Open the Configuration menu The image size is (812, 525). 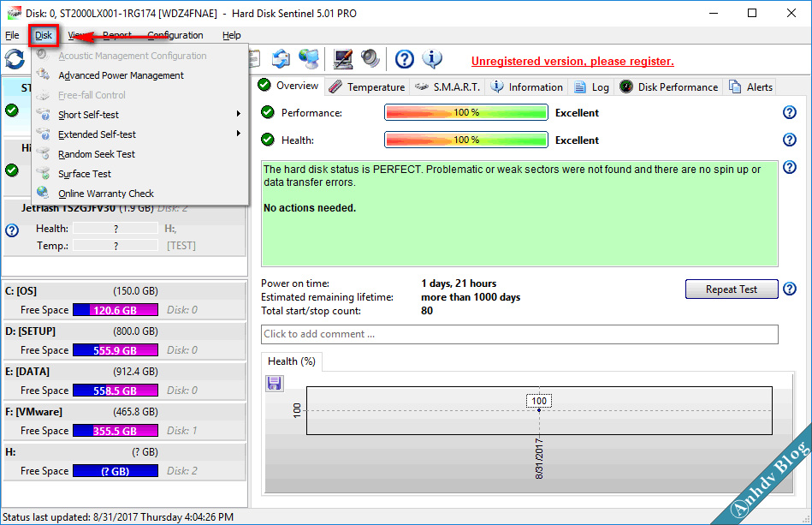coord(175,35)
